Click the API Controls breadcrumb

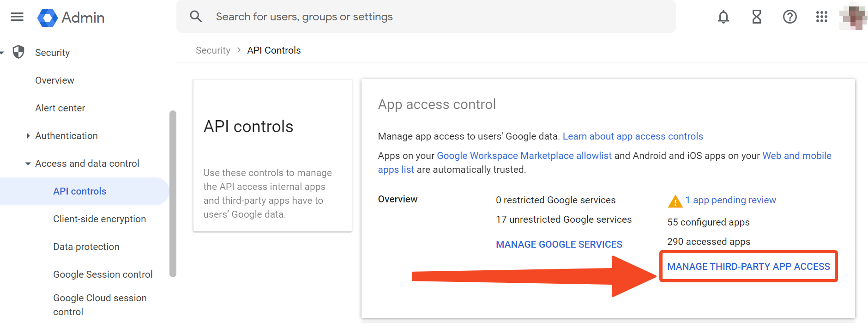(274, 50)
